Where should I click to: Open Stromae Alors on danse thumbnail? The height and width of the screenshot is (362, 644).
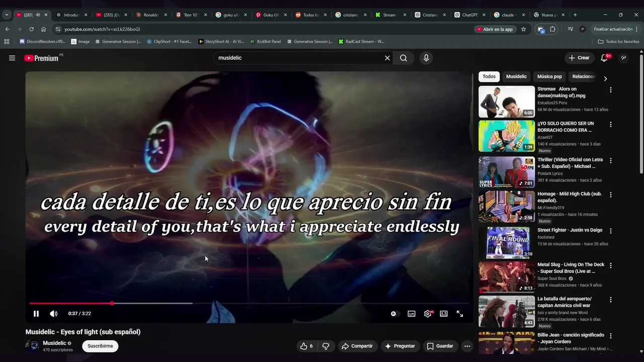coord(507,102)
